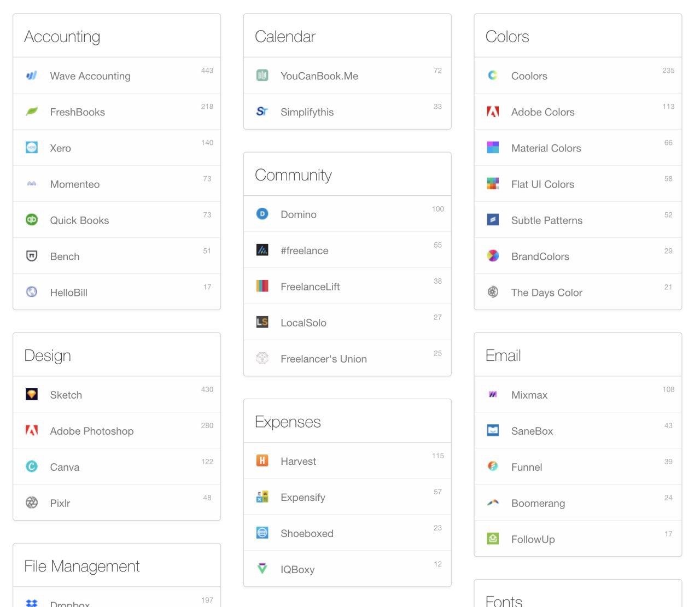Click the Wave Accounting logo icon
Screen dimensions: 700x607
32,75
